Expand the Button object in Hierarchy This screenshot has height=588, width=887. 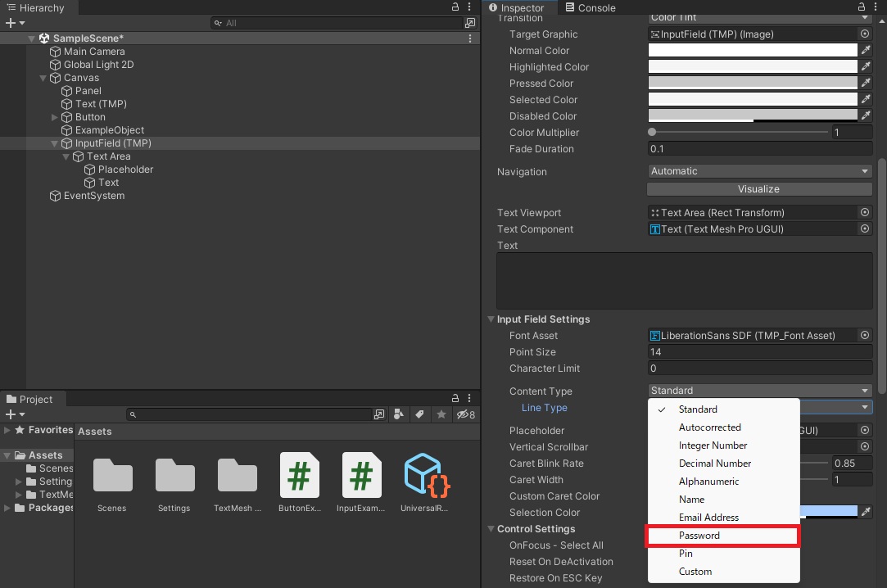pos(54,118)
